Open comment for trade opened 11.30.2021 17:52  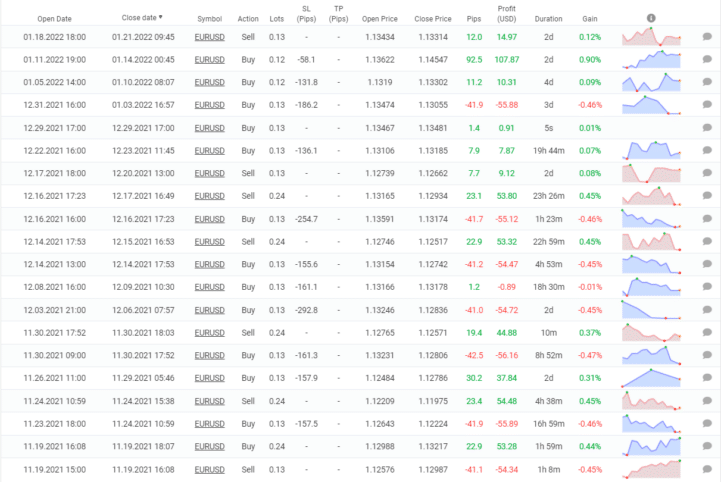click(707, 332)
